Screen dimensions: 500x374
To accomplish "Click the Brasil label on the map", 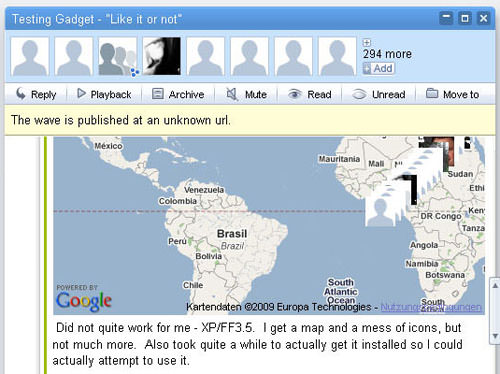I will click(x=232, y=234).
